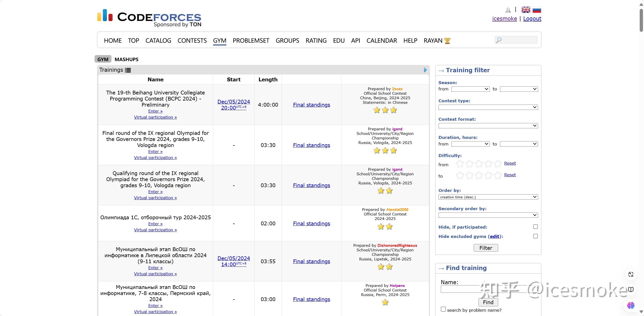Switch language with the Russian flag icon
The image size is (644, 316).
(537, 10)
